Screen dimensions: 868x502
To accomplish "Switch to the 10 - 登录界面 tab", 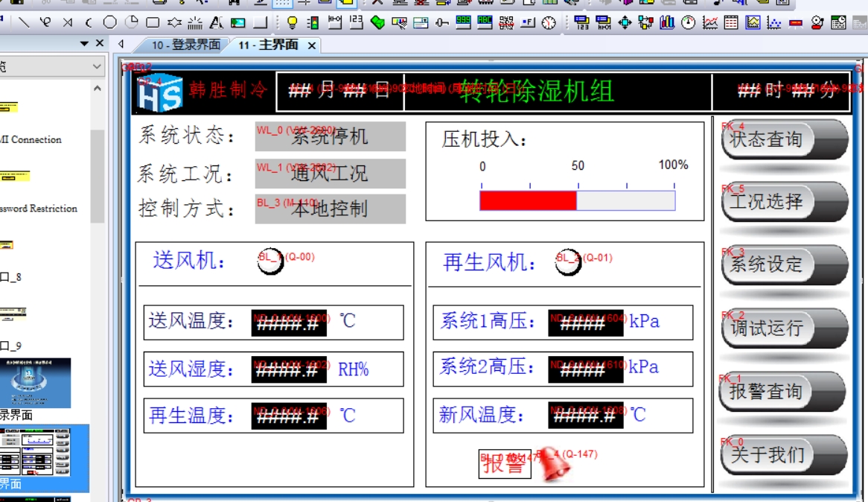I will (185, 45).
